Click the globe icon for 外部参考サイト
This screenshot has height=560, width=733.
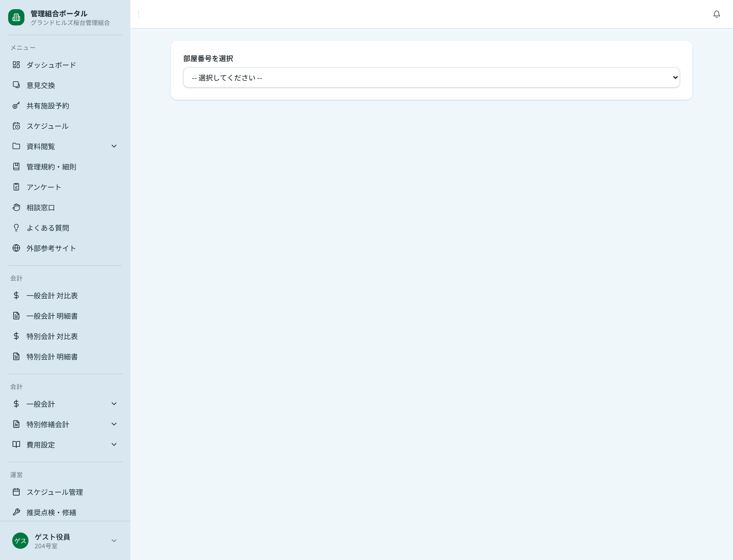[16, 248]
